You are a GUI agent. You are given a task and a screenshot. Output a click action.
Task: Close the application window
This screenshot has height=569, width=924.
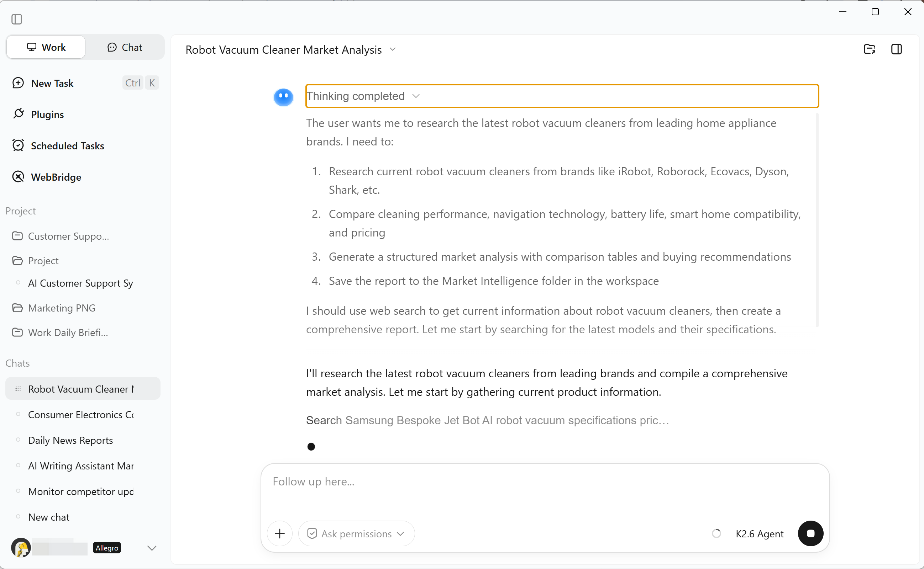tap(907, 12)
